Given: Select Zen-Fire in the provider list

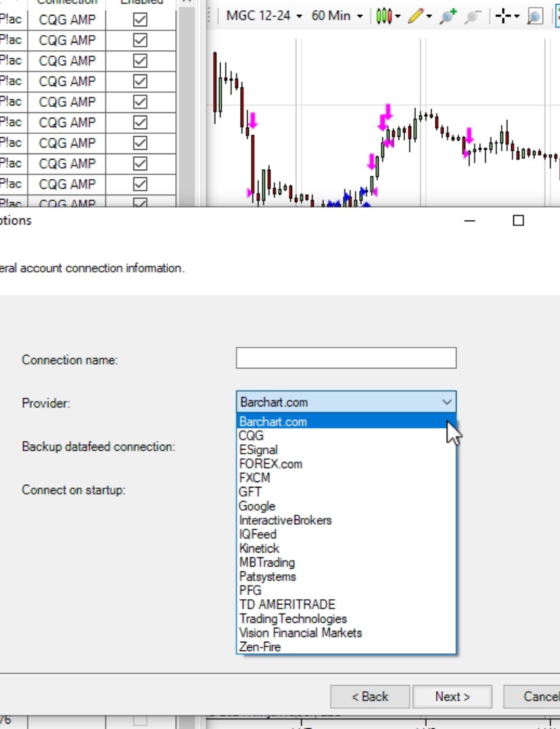Looking at the screenshot, I should point(346,646).
